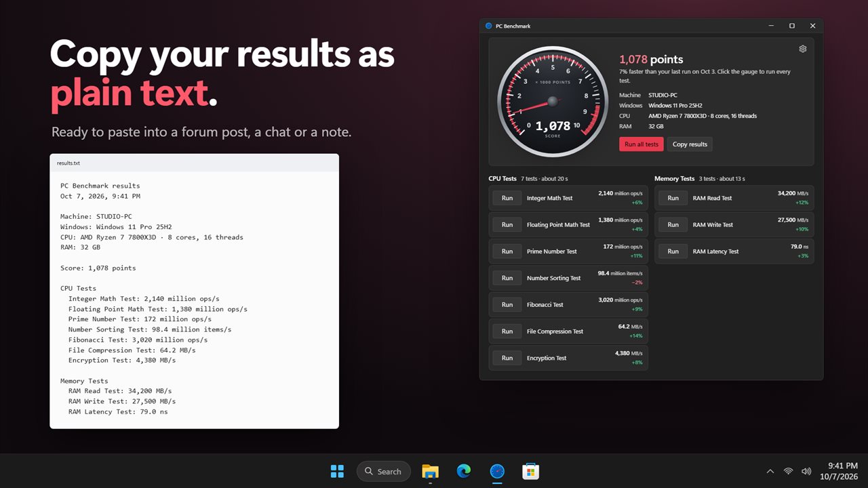Click the "STUDIO-PC" machine name in the app

[663, 96]
